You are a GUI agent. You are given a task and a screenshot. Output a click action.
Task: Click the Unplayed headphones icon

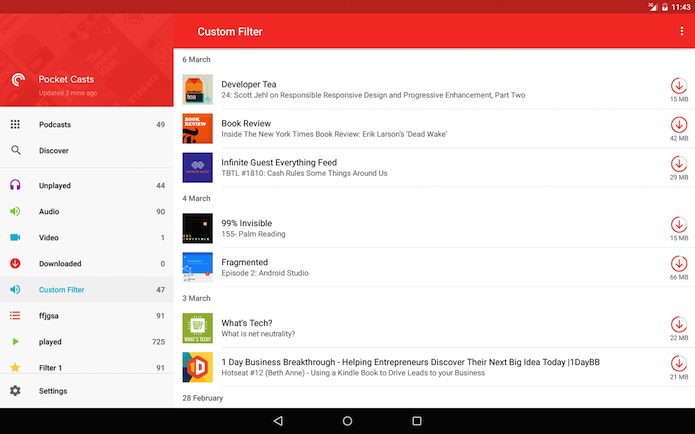pos(15,185)
